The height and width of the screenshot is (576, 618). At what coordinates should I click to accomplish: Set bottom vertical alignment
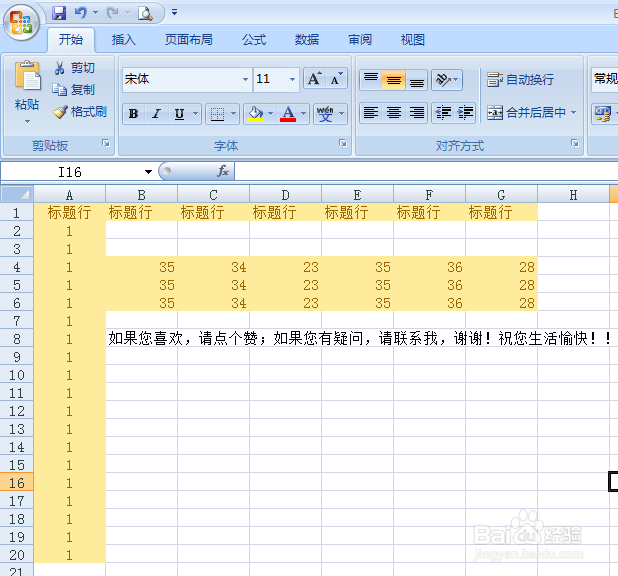417,80
